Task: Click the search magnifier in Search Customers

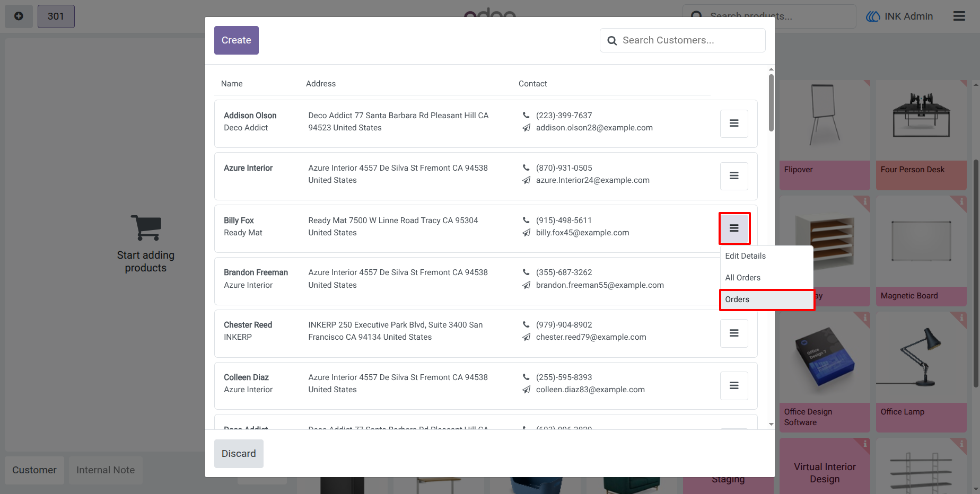Action: click(x=612, y=41)
